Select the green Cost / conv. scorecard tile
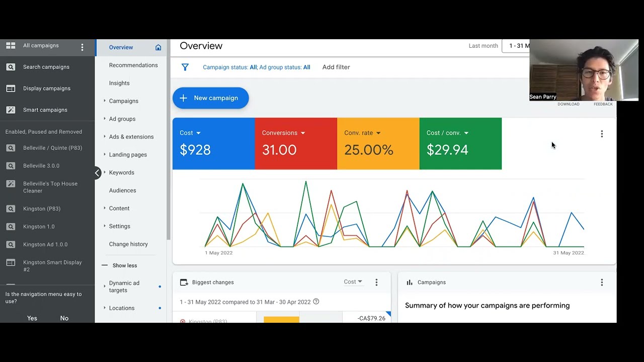Screen dimensions: 644x362 pos(460,143)
